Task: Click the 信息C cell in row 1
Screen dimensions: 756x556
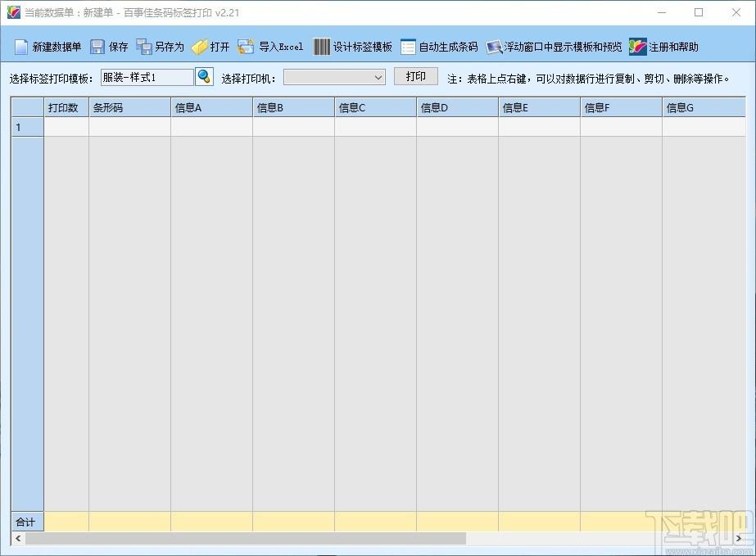Action: click(x=376, y=127)
